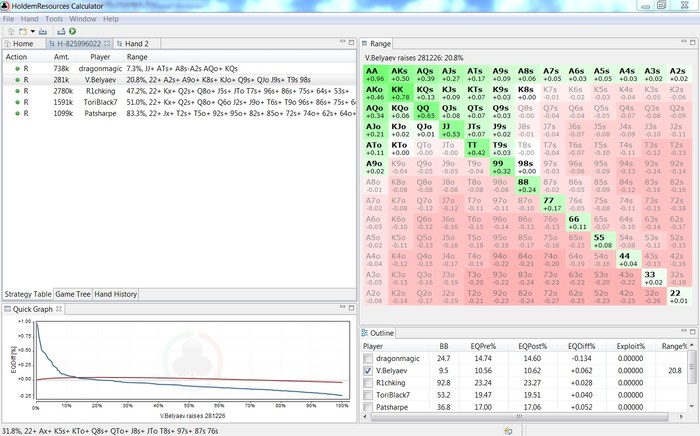Close the H-825996022 tab
The height and width of the screenshot is (436, 700).
coord(107,43)
